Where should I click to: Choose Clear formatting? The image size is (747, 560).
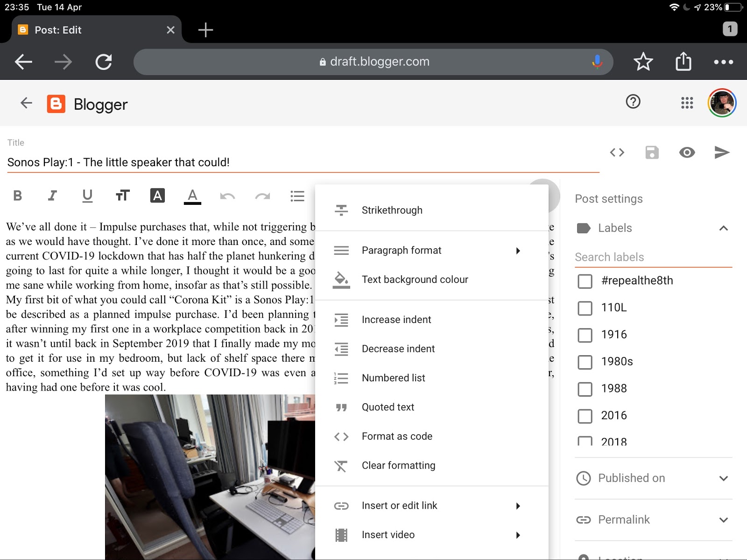point(432,466)
